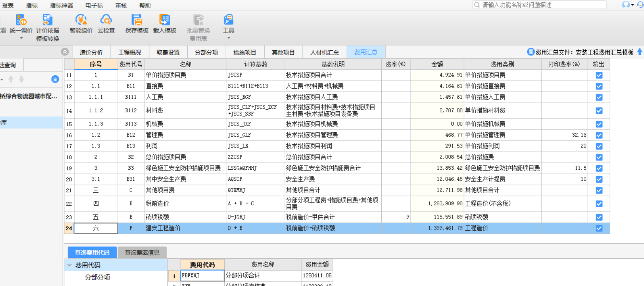Uncheck output for 单价措施项目费 row
Image resolution: width=644 pixels, height=286 pixels.
pos(599,75)
